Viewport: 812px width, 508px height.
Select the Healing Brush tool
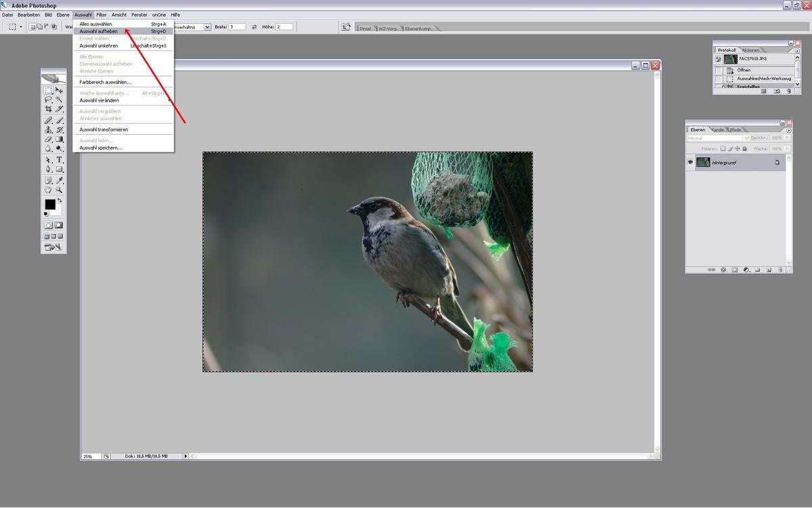49,121
